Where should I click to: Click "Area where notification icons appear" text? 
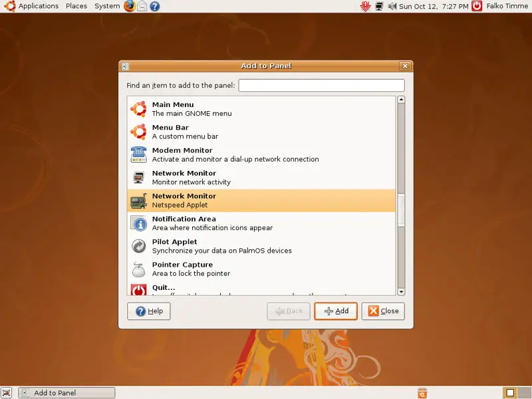pos(212,227)
